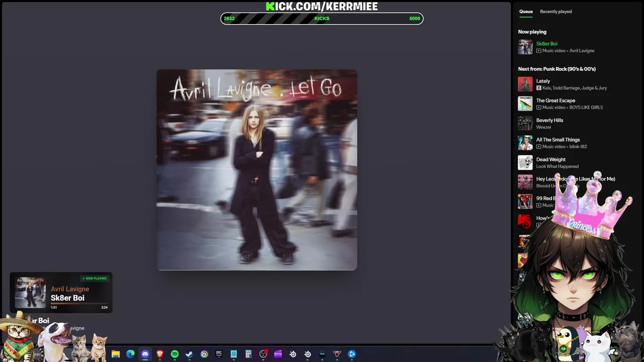This screenshot has width=644, height=362.
Task: Click the NOW PLAYING badge on the widget
Action: tap(95, 278)
